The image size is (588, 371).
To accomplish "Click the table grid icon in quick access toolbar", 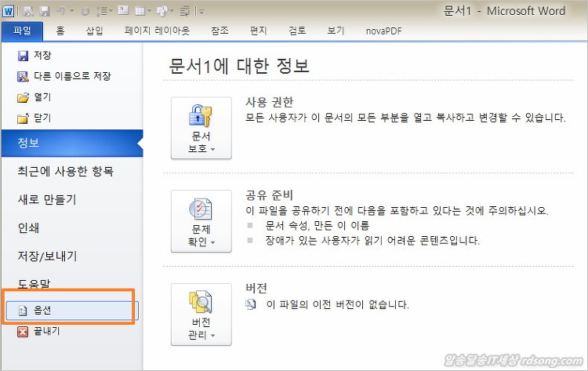I will point(140,11).
